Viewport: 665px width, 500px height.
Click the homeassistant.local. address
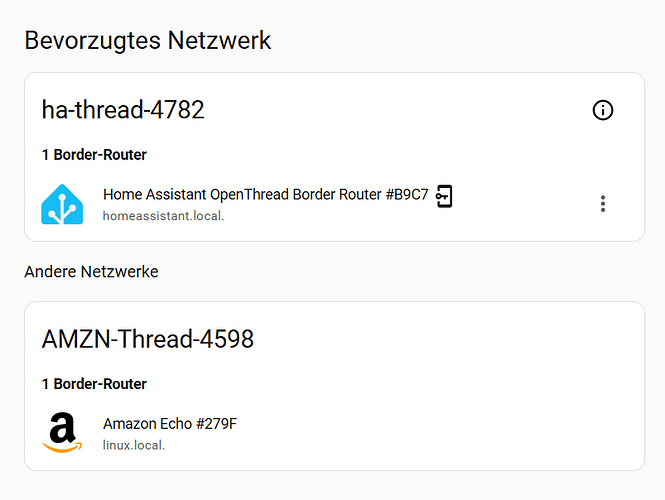coord(163,216)
